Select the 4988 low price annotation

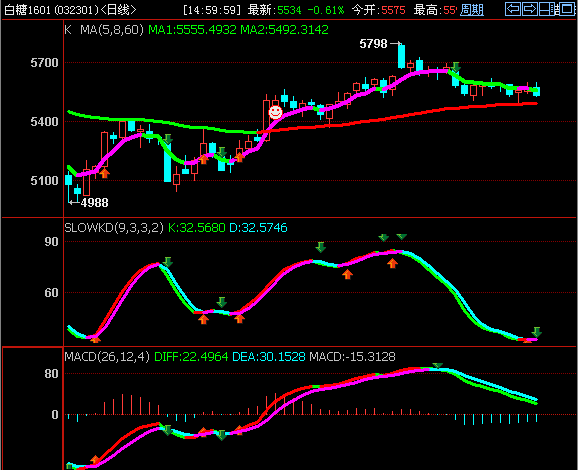coord(94,203)
